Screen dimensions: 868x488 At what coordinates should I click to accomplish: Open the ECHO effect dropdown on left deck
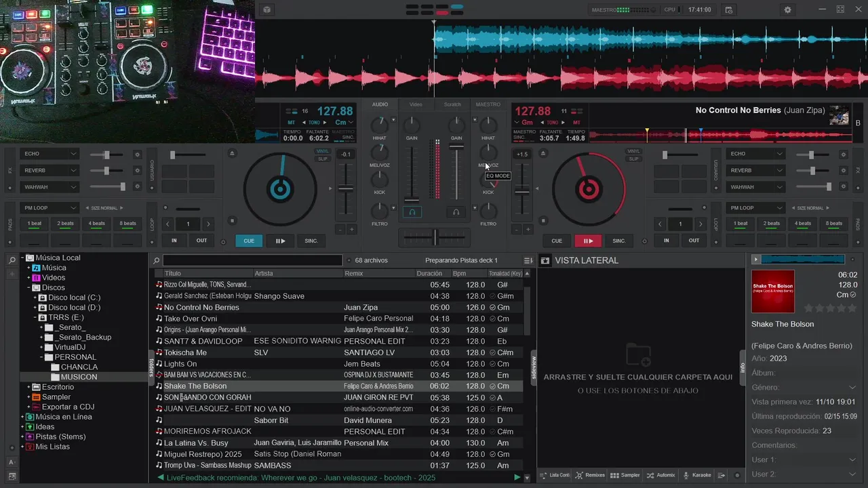pyautogui.click(x=50, y=155)
